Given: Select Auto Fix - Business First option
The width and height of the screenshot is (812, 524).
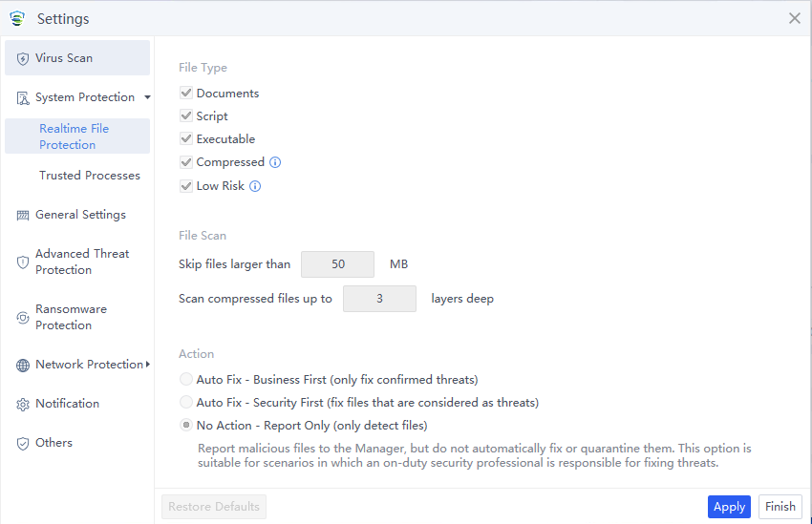Looking at the screenshot, I should pyautogui.click(x=186, y=380).
